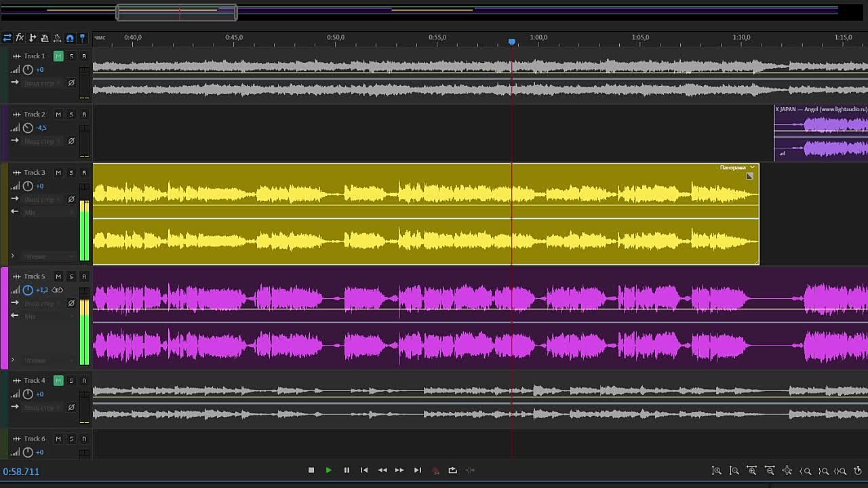This screenshot has height=488, width=868.
Task: Zoom out full on all axes
Action: click(x=787, y=470)
